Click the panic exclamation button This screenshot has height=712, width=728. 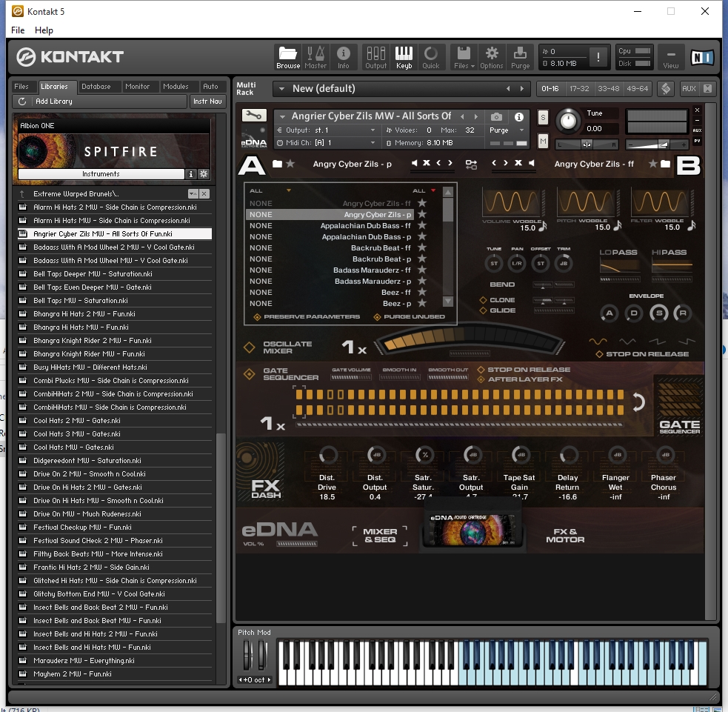598,57
